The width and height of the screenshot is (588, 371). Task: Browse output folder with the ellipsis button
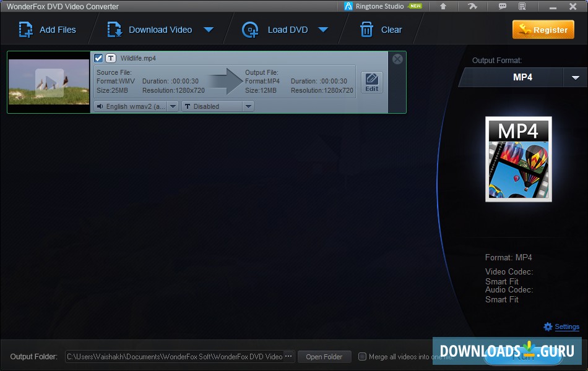pyautogui.click(x=288, y=356)
